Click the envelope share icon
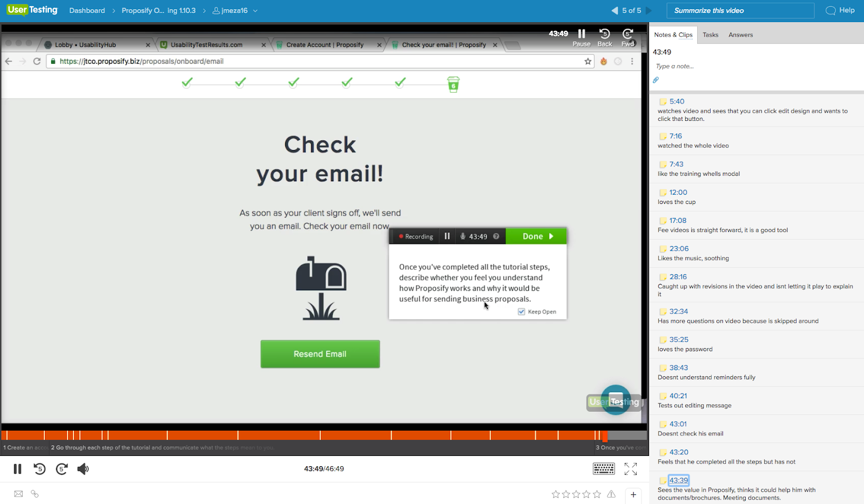The height and width of the screenshot is (504, 864). coord(18,494)
